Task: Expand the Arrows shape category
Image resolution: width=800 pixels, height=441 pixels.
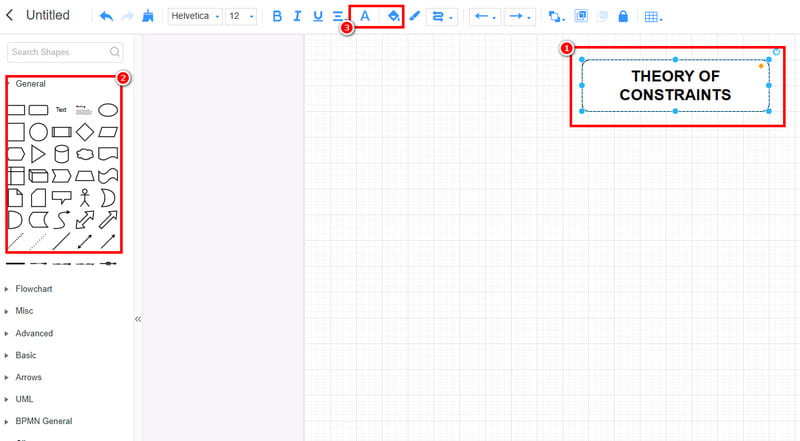Action: (29, 377)
